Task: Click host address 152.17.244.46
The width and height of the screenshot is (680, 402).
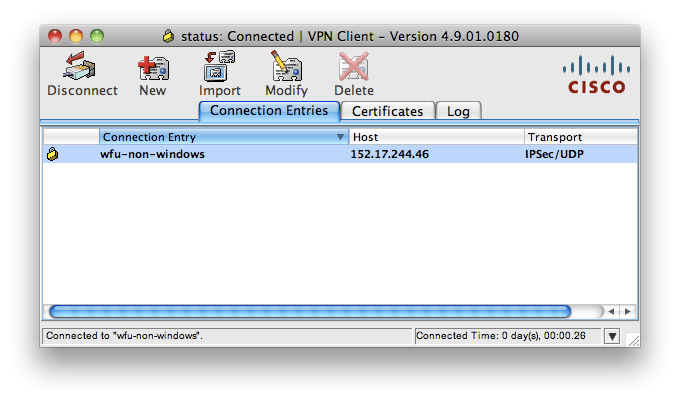Action: click(x=389, y=154)
